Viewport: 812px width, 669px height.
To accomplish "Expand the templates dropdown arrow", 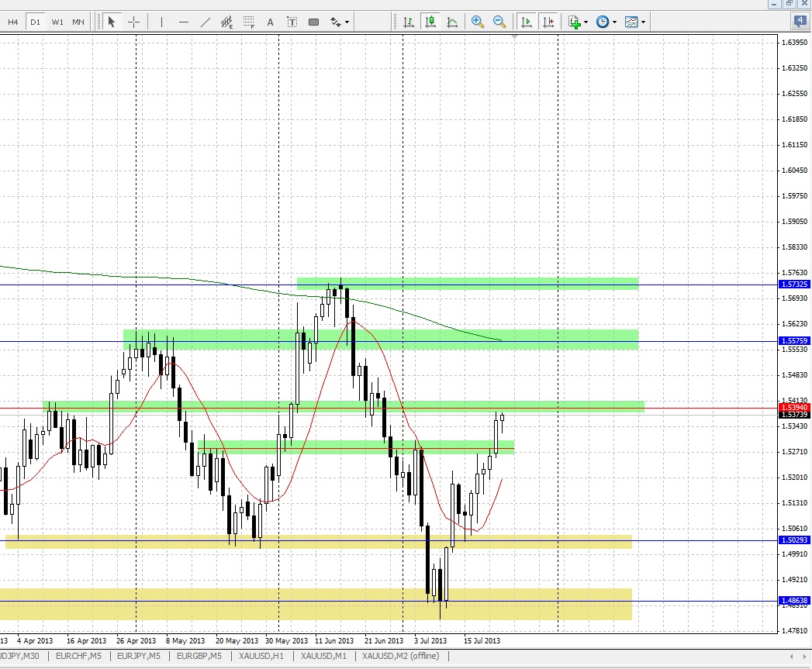I will [643, 22].
